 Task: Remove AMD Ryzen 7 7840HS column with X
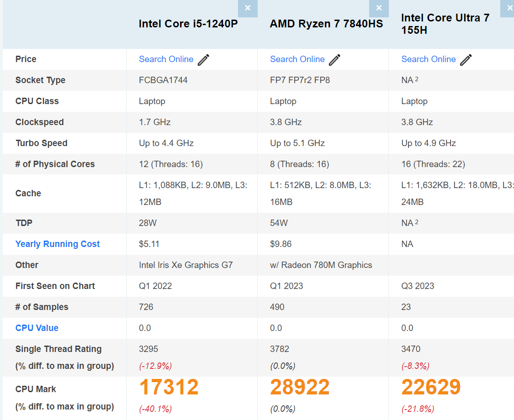pos(379,8)
